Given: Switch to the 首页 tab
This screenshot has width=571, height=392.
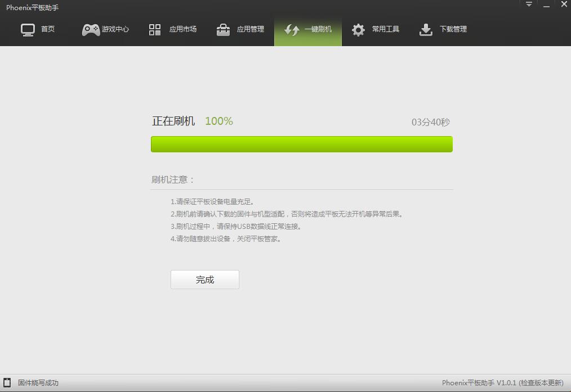Looking at the screenshot, I should (38, 29).
